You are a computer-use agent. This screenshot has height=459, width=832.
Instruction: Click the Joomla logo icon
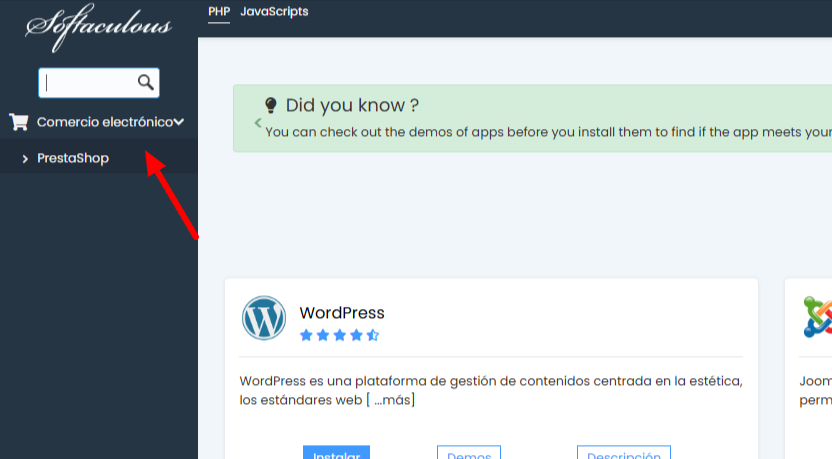coord(818,317)
